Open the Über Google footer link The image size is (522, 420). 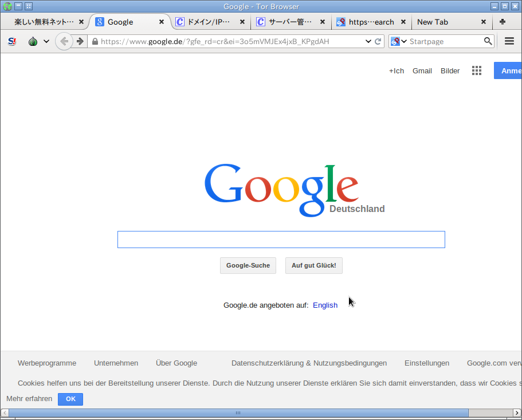point(176,363)
